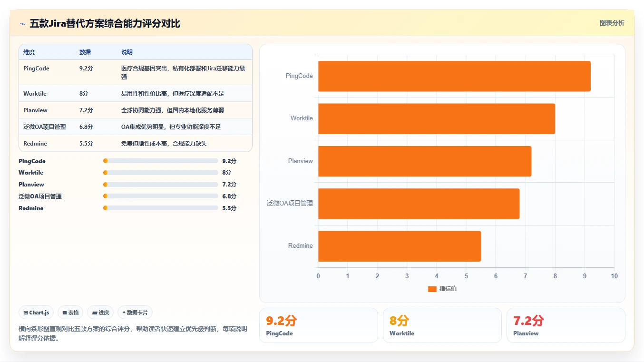Click the PingCode bar in the chart

click(454, 76)
